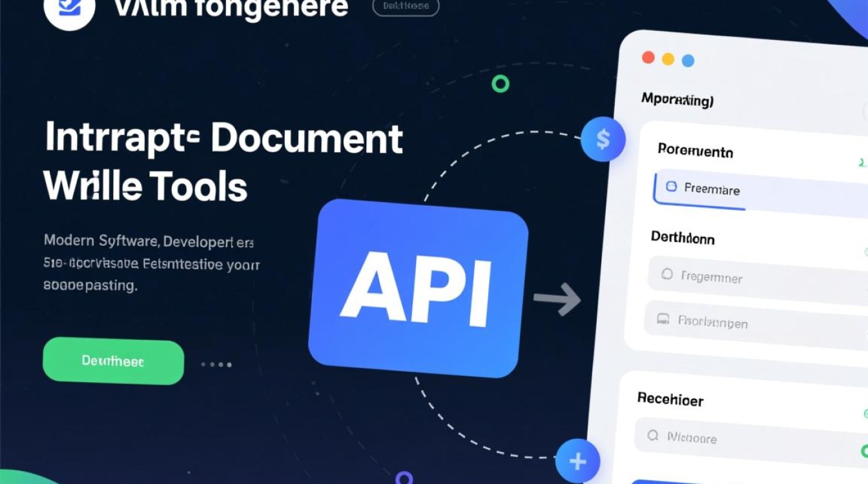868x484 pixels.
Task: Expand the Rechioer section header
Action: click(x=670, y=399)
